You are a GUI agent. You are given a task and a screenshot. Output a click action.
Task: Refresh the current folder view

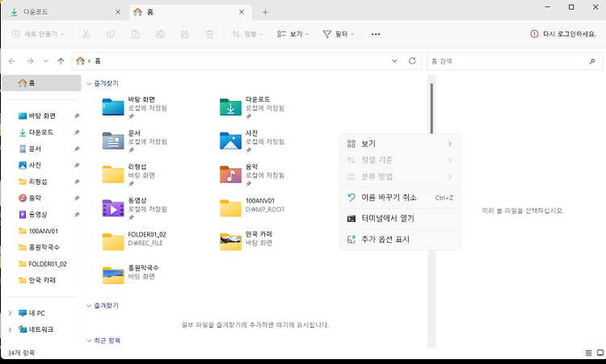(x=412, y=61)
